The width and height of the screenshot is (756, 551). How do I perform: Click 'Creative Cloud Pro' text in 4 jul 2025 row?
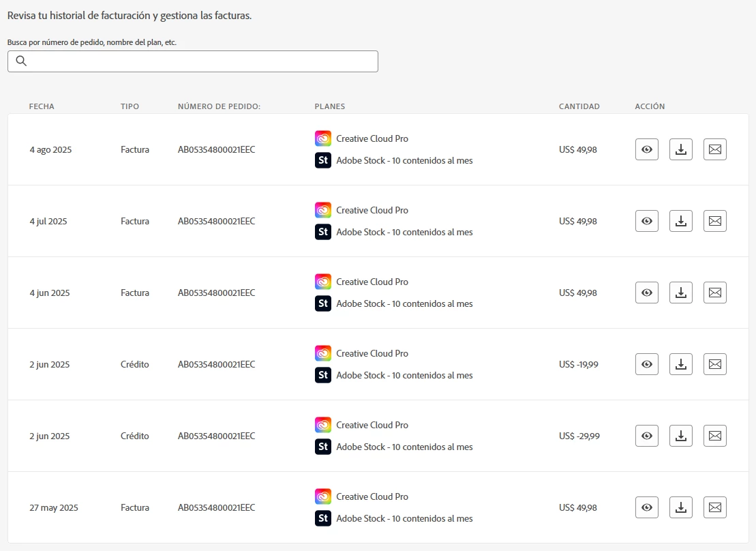(x=372, y=210)
